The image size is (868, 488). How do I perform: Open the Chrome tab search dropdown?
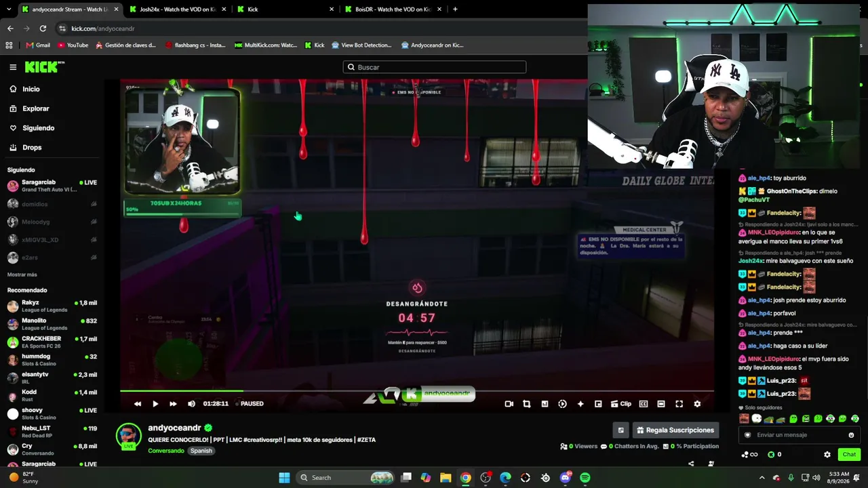coord(8,9)
